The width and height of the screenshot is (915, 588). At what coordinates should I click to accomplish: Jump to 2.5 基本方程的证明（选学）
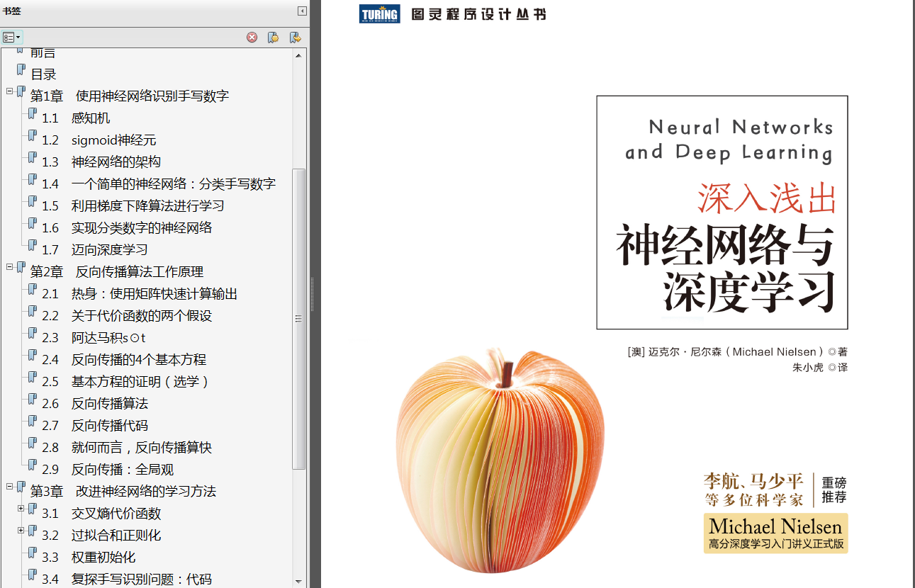coord(125,382)
